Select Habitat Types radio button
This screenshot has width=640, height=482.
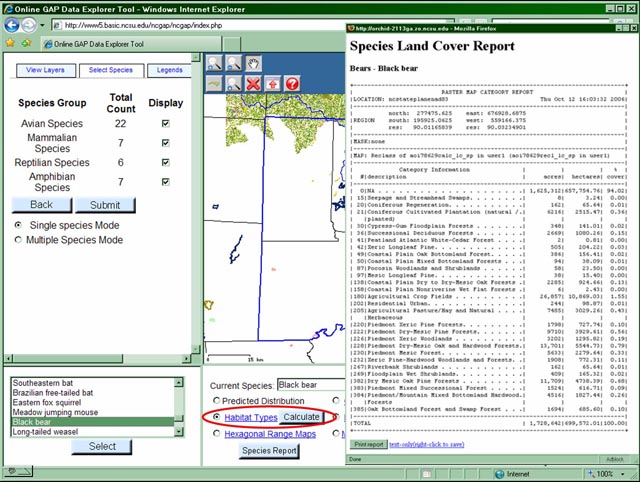(217, 417)
